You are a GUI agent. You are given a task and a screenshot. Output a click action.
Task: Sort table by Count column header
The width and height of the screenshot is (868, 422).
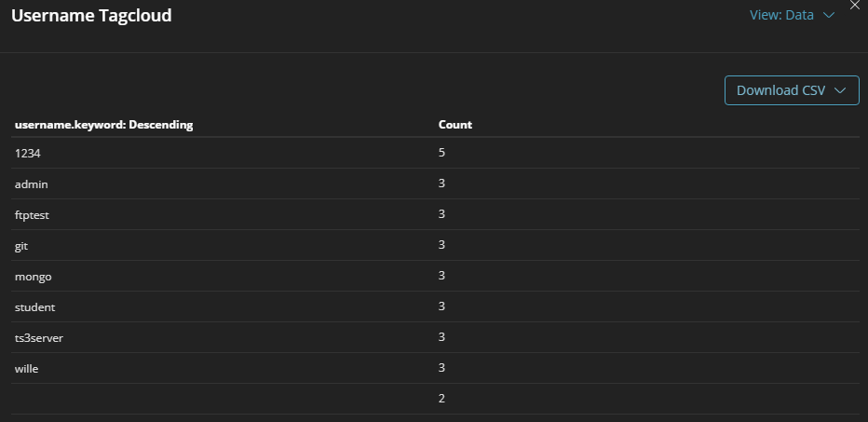click(x=455, y=125)
